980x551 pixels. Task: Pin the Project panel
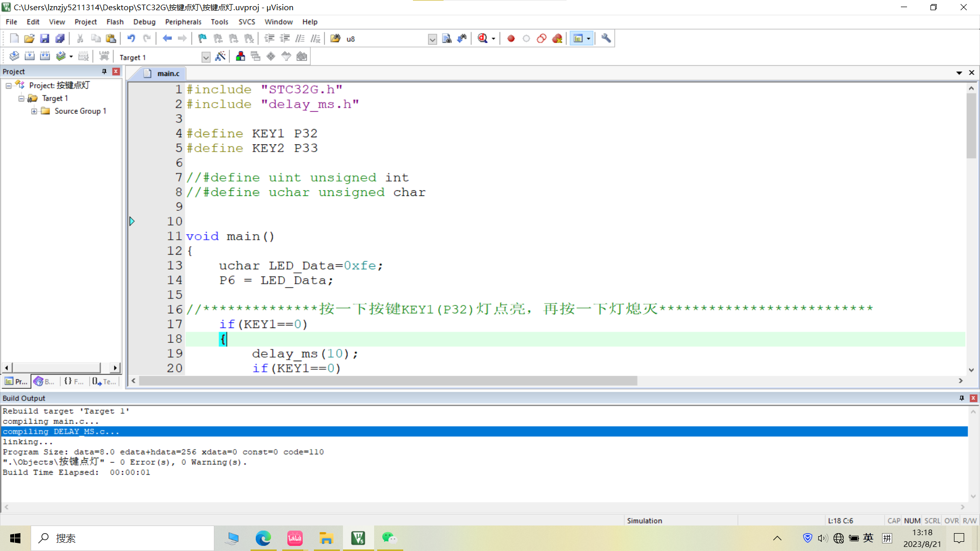pyautogui.click(x=104, y=71)
